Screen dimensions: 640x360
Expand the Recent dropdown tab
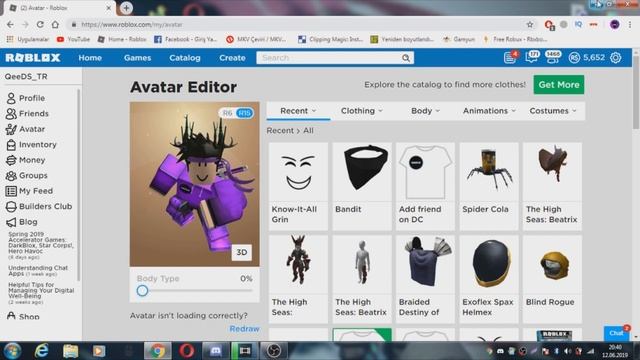coord(298,111)
